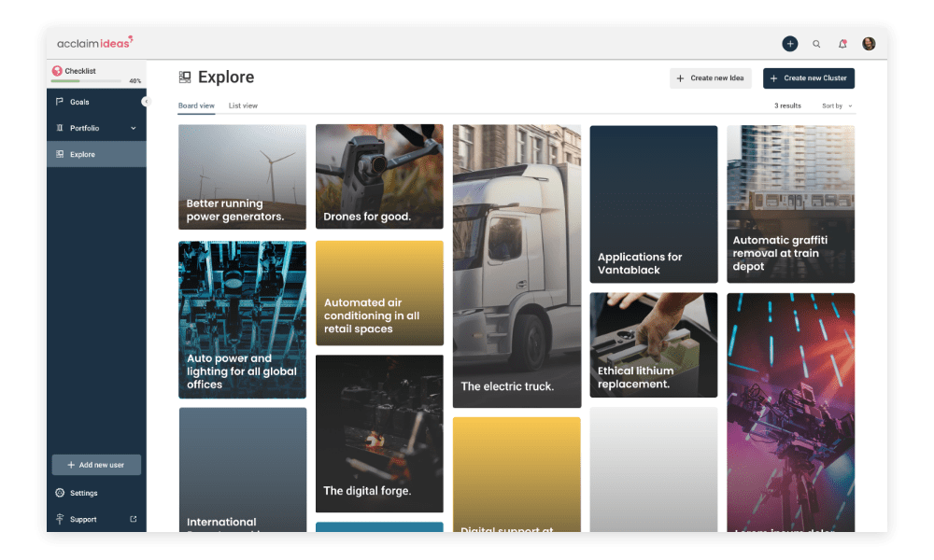The width and height of the screenshot is (934, 560).
Task: Open Goals in sidebar
Action: tap(96, 102)
